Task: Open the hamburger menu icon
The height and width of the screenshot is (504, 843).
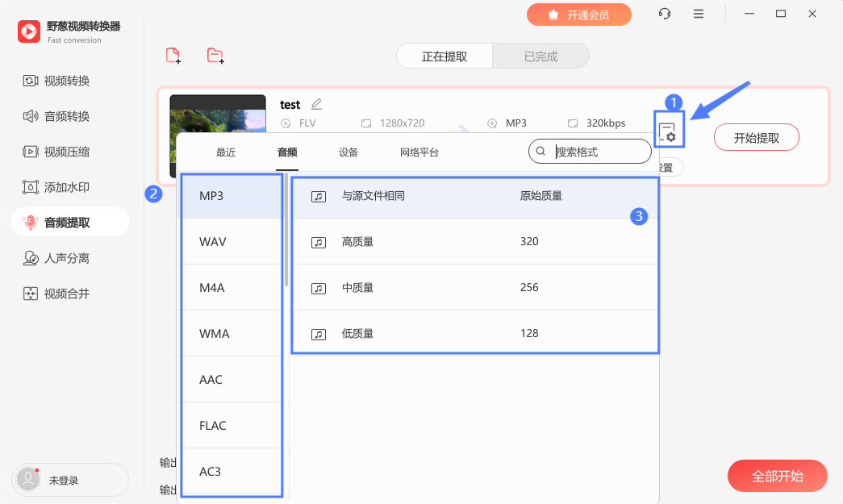Action: coord(699,14)
